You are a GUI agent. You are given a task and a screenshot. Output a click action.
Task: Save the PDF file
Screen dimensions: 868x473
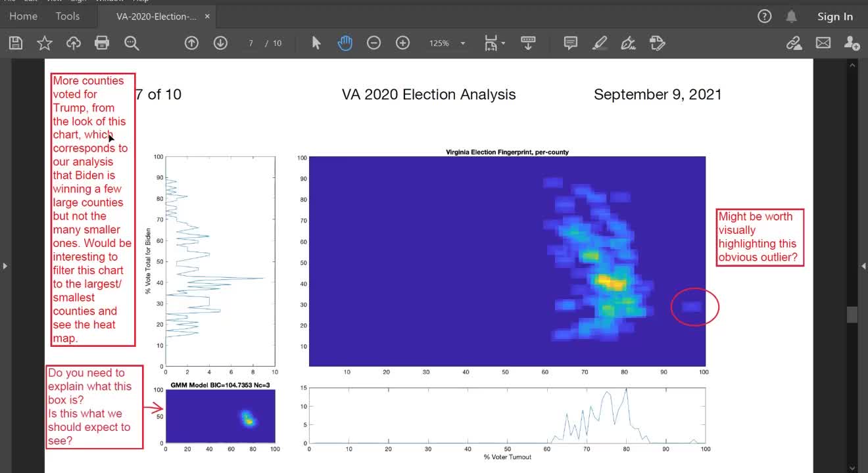click(16, 43)
